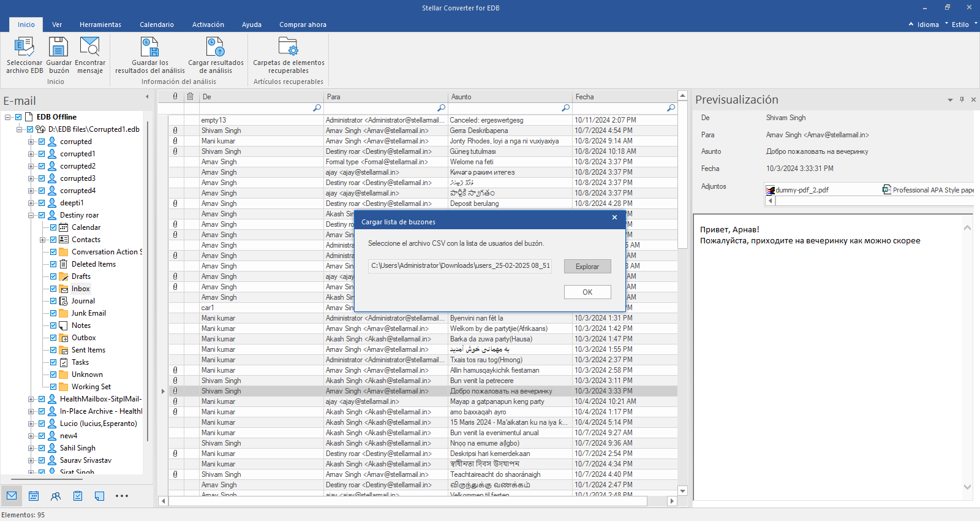Open more navigation options ellipsis

122,496
